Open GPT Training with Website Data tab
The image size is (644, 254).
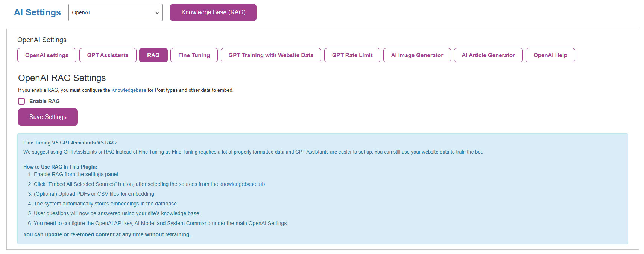coord(270,55)
